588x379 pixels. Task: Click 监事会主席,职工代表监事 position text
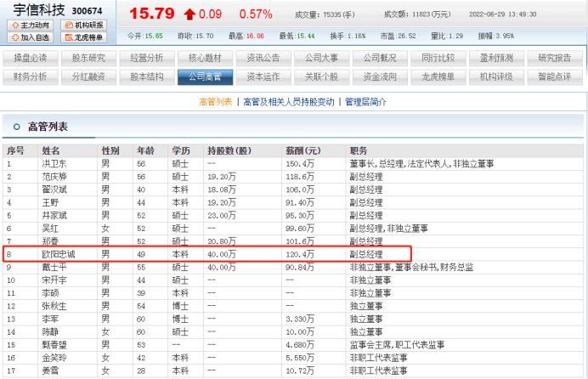click(397, 345)
